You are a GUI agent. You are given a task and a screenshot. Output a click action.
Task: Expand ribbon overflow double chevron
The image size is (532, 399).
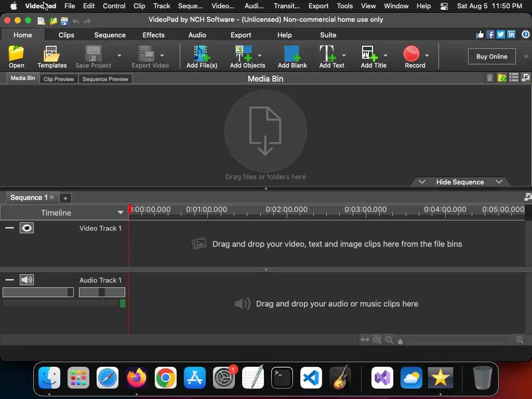pos(526,56)
